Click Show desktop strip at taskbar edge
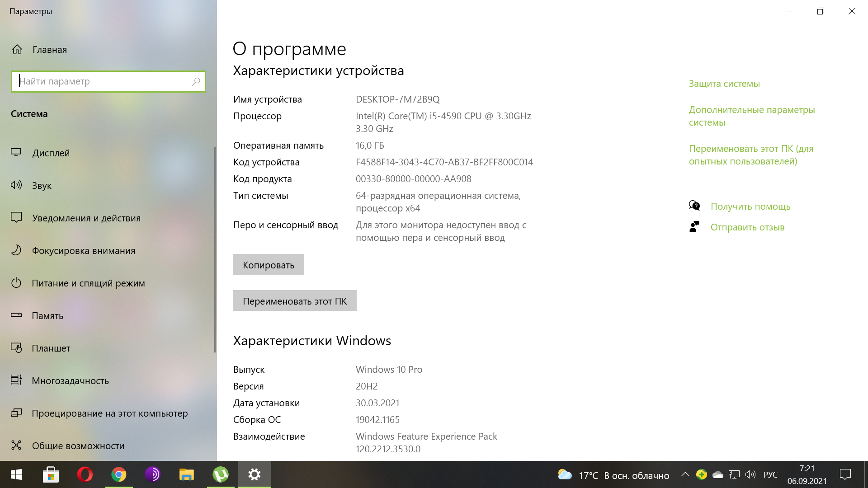The width and height of the screenshot is (868, 488). 866,474
